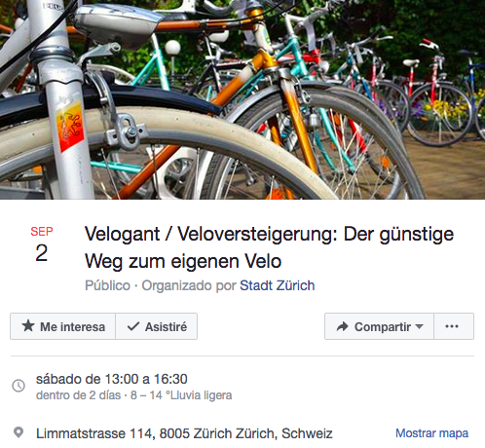The height and width of the screenshot is (448, 485).
Task: Click the location pin icon
Action: pos(19,432)
